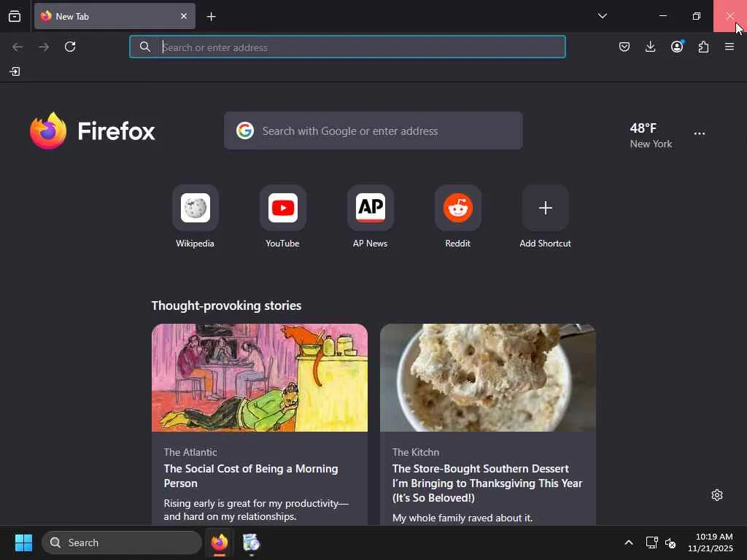Click the Google G icon in search box
This screenshot has height=560, width=747.
coord(245,131)
